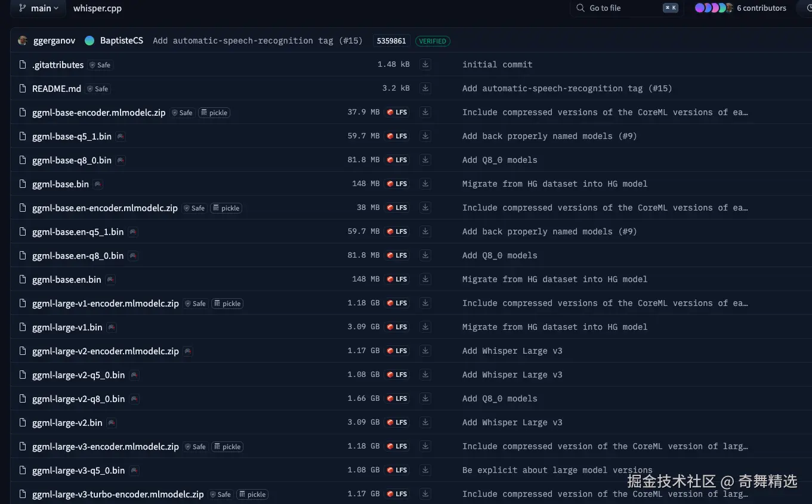Download ggml-large-v2.bin

[x=425, y=422]
